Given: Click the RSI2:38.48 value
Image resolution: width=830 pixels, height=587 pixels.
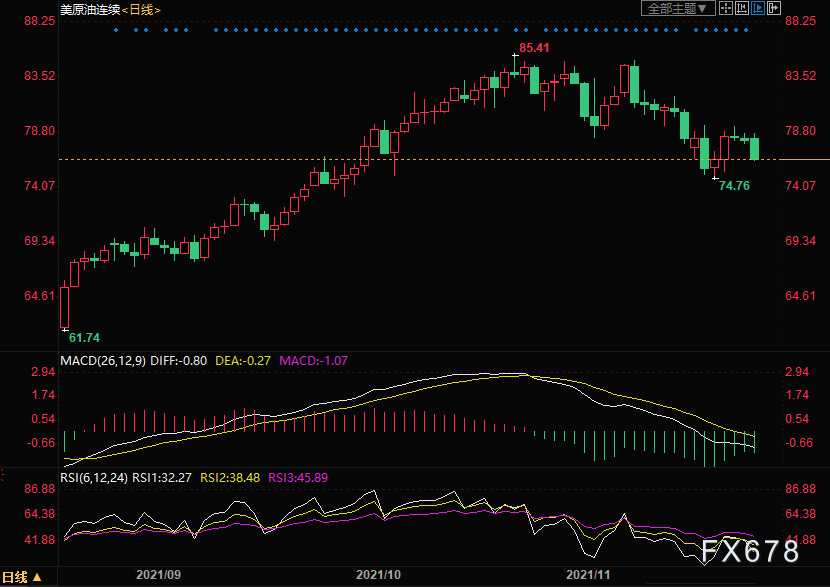Looking at the screenshot, I should 230,478.
